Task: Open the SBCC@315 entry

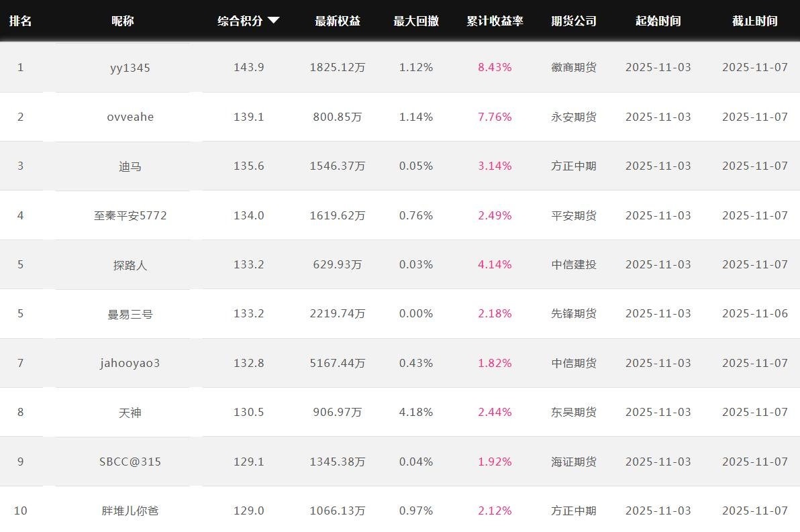Action: pos(130,462)
